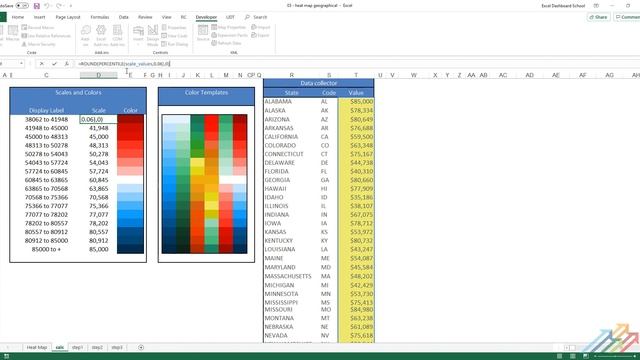Screen dimensions: 640x360
Task: Click View Code
Action: point(174,36)
